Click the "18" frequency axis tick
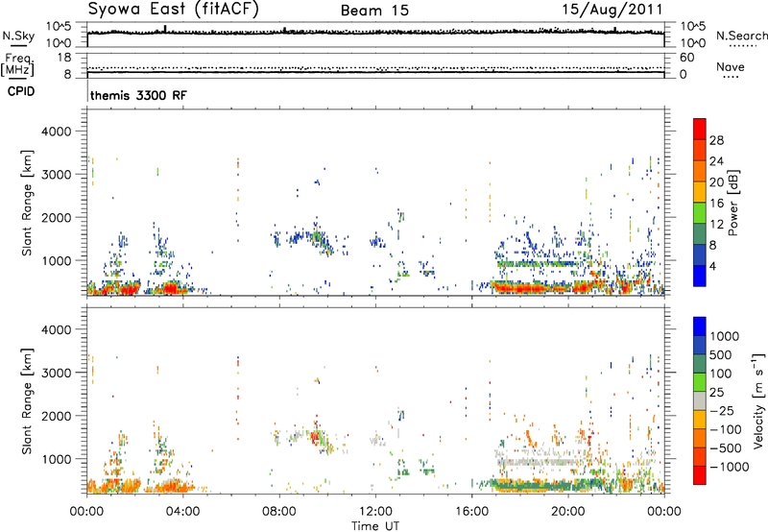This screenshot has width=768, height=532. pyautogui.click(x=64, y=58)
